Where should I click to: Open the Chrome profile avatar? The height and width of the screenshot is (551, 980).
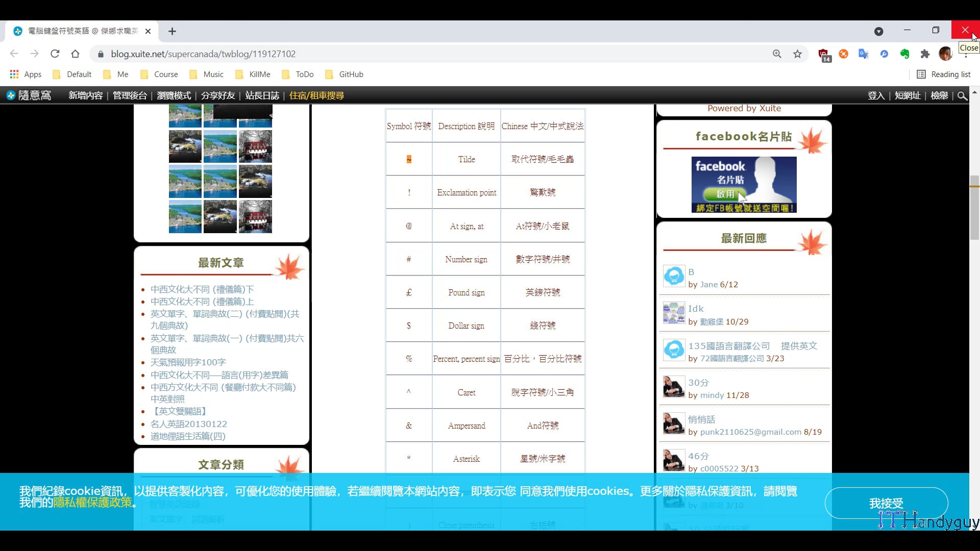coord(946,54)
